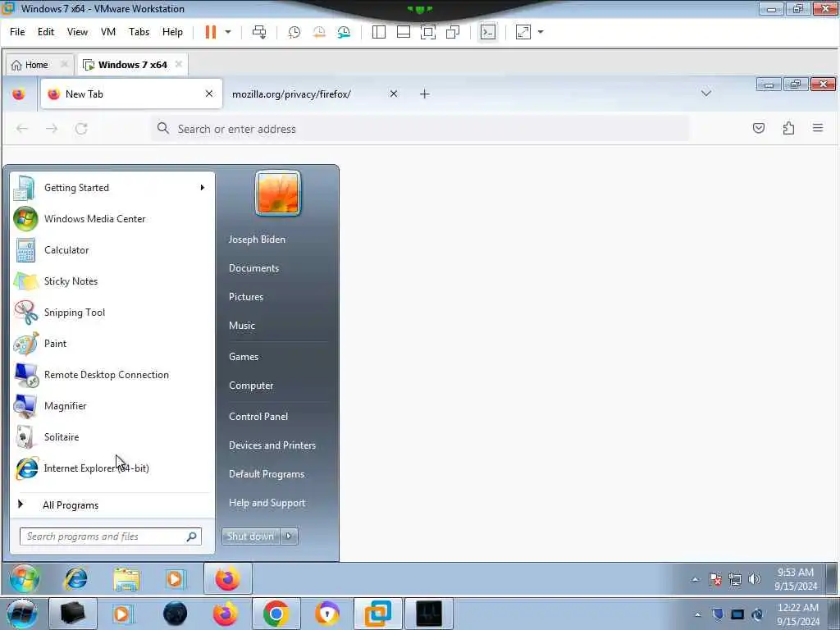Switch to the VMware Home tab
Image resolution: width=840 pixels, height=630 pixels.
[36, 65]
